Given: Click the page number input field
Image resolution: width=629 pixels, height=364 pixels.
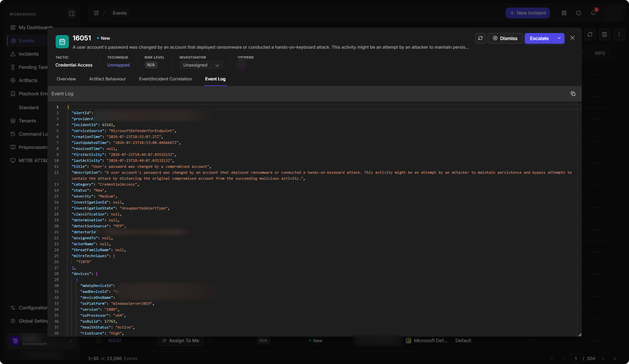Looking at the screenshot, I should point(576,359).
